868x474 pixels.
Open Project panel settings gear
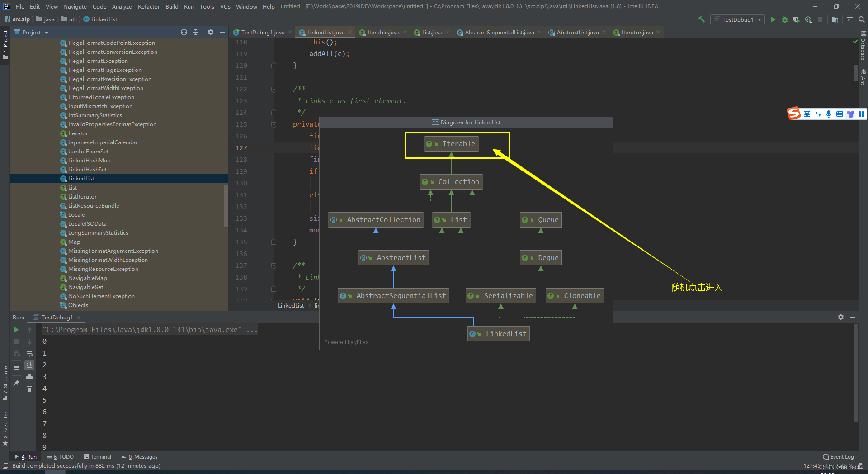coord(210,32)
